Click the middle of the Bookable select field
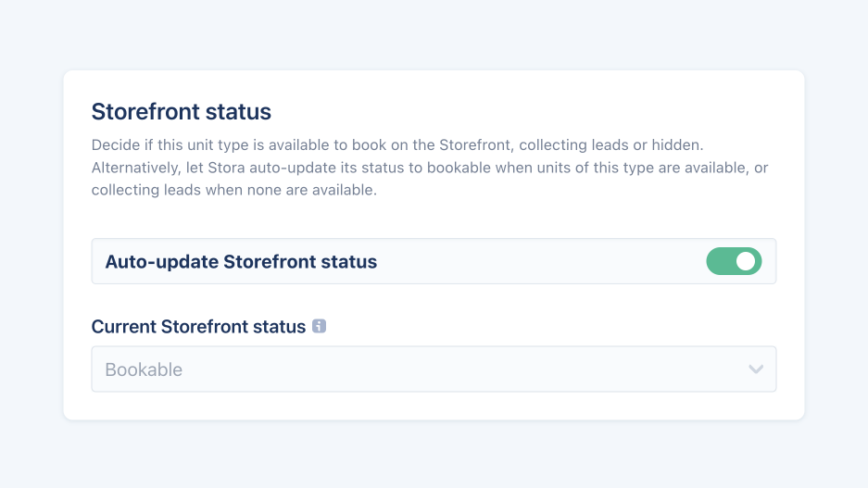The width and height of the screenshot is (868, 488). (434, 369)
